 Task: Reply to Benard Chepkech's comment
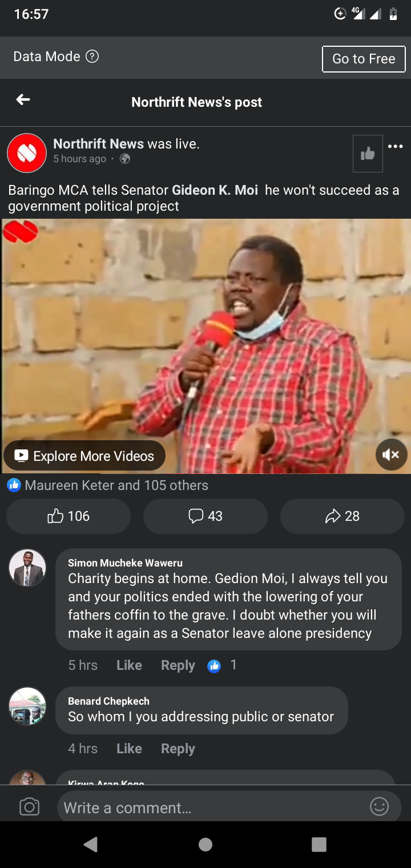click(x=178, y=749)
